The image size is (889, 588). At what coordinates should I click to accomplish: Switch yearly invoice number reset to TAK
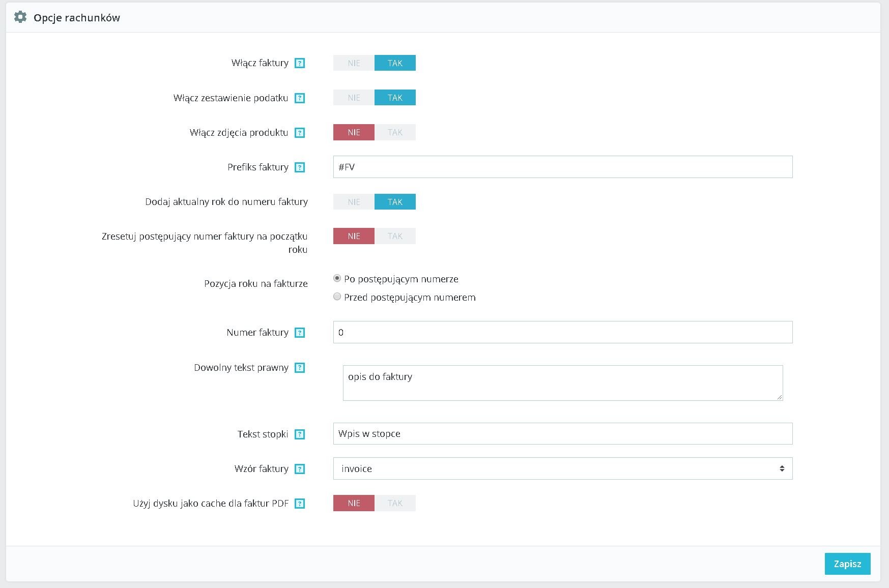395,236
